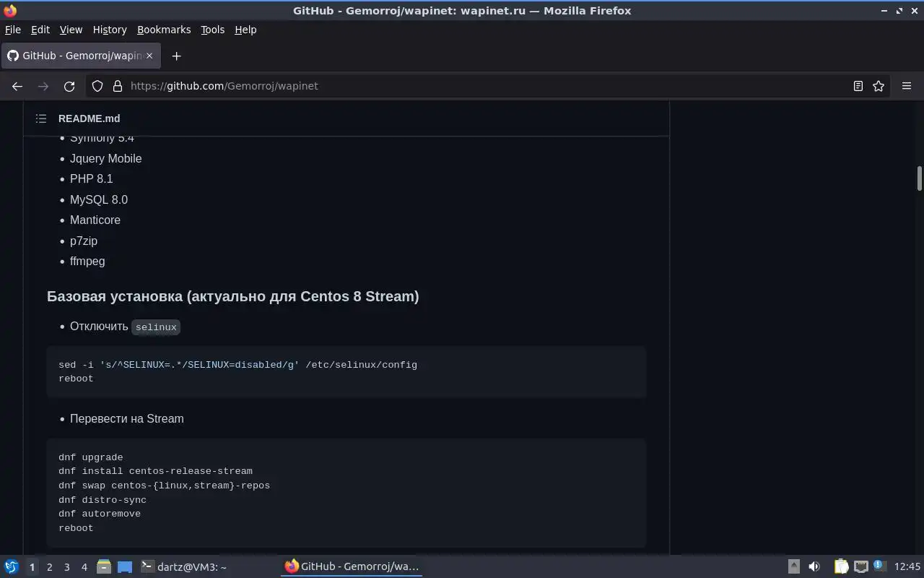The width and height of the screenshot is (924, 578).
Task: Open the Tools menu
Action: 213,30
